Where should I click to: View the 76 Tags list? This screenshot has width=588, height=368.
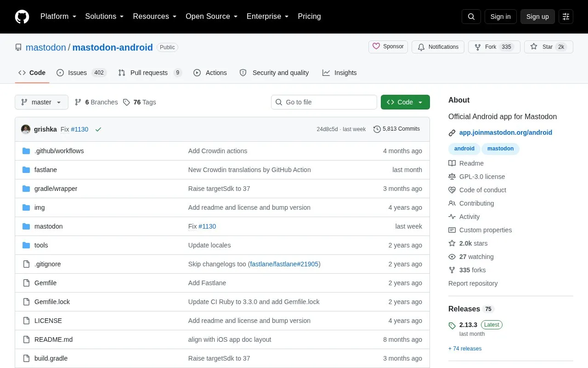(x=140, y=102)
